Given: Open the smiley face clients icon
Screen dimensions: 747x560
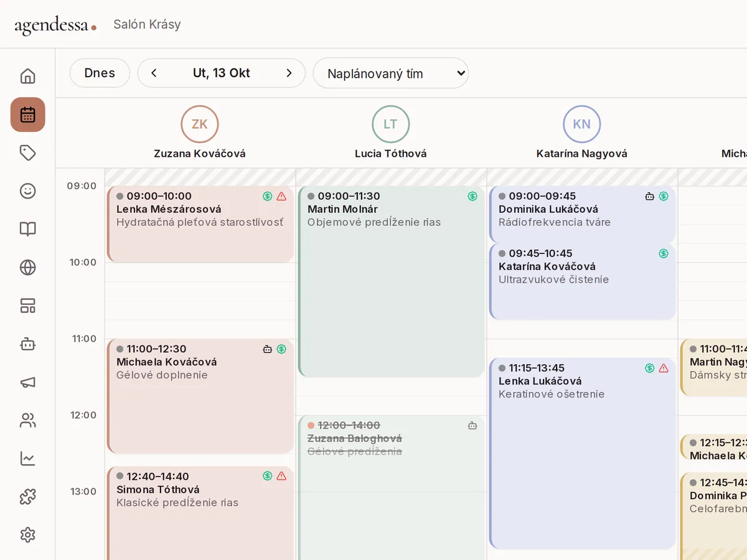Looking at the screenshot, I should [27, 191].
